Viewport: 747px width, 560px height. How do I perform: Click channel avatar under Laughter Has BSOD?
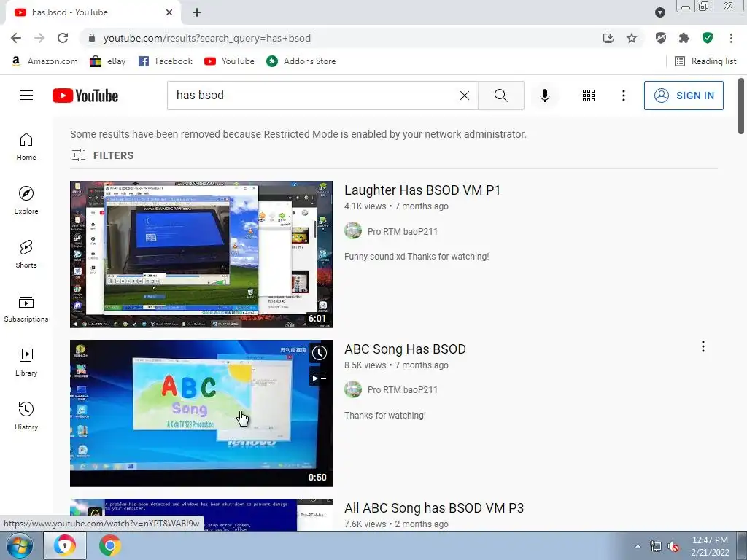[353, 230]
